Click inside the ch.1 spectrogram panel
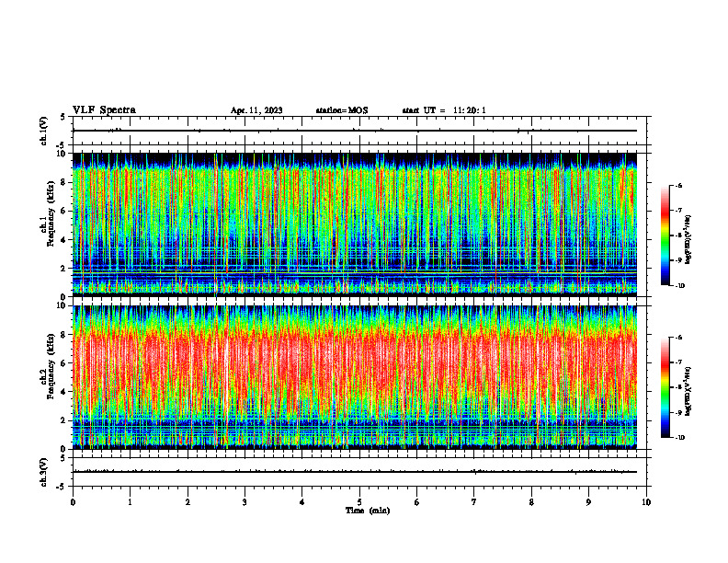The image size is (728, 563). coord(355,224)
